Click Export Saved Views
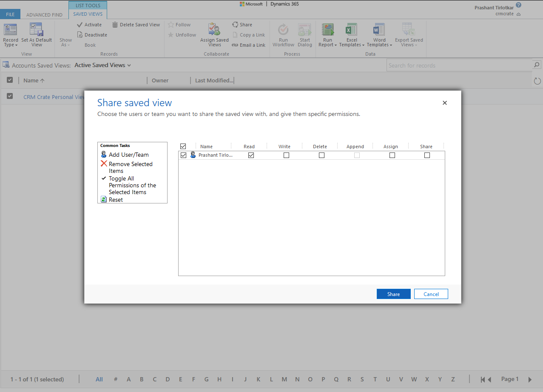The image size is (543, 392). click(408, 35)
